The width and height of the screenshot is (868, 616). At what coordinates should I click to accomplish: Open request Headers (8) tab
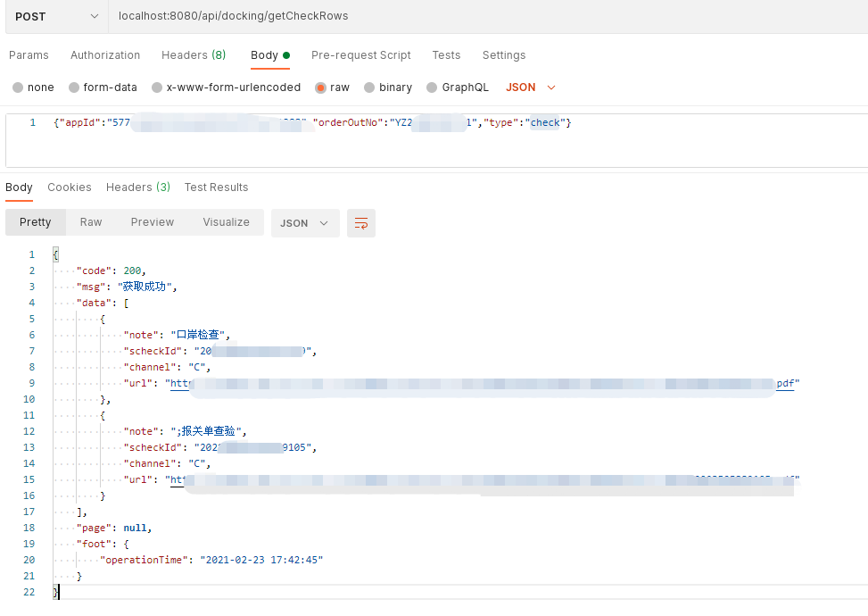click(x=194, y=55)
